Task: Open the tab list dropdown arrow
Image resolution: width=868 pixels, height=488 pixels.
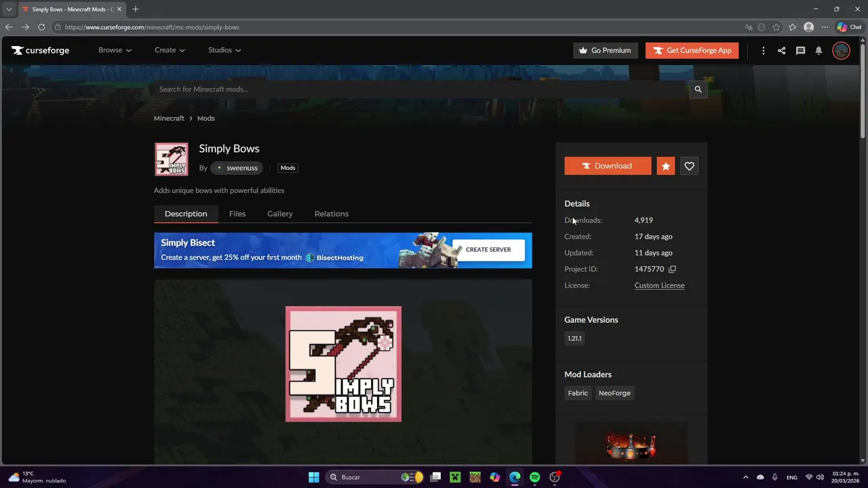Action: [9, 9]
